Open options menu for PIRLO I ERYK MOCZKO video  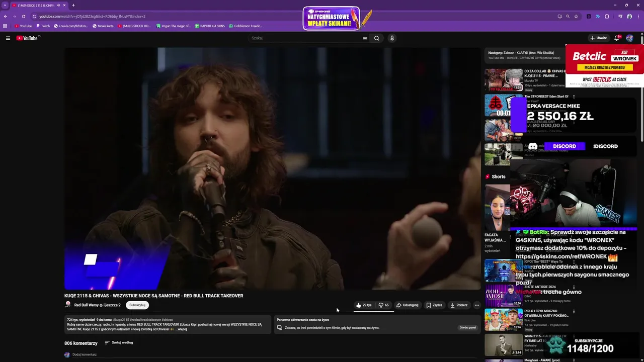(x=574, y=311)
